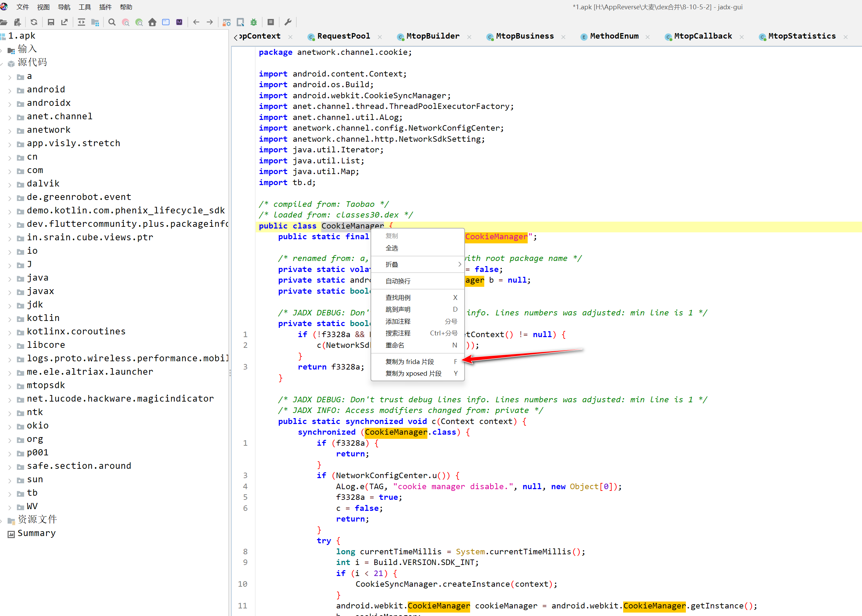Open the debugger green bug icon

254,22
